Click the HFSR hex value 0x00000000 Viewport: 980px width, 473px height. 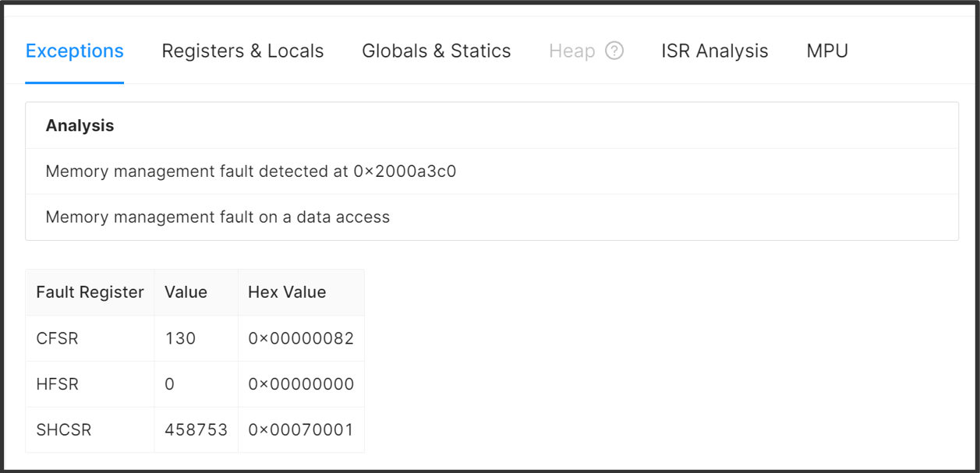301,383
